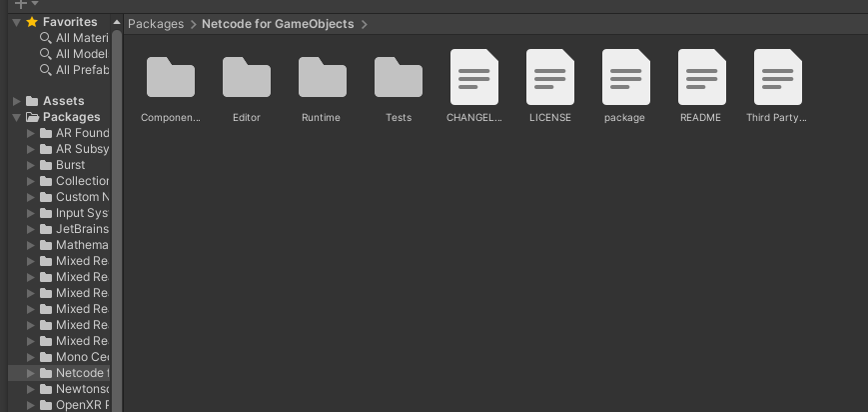Click the search icon beside All Models
868x412 pixels.
(x=46, y=54)
